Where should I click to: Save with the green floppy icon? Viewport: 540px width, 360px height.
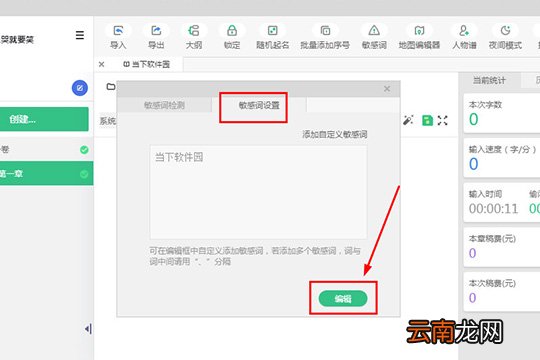(x=427, y=120)
